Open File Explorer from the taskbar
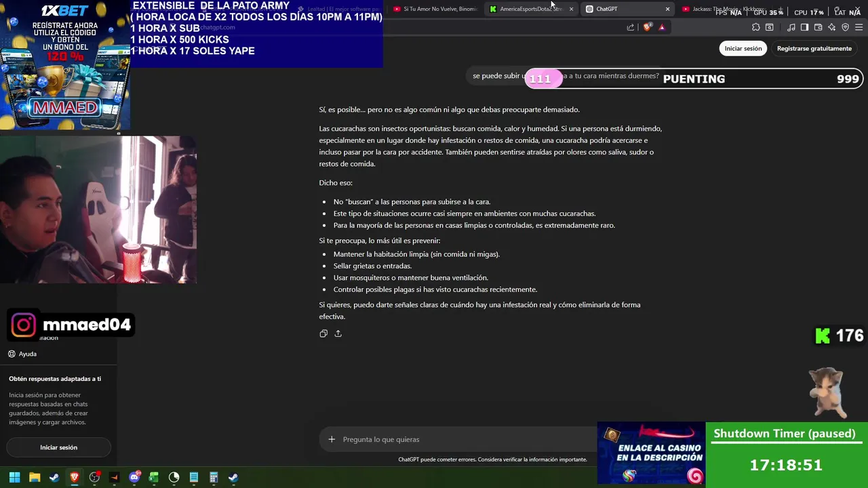 tap(35, 477)
